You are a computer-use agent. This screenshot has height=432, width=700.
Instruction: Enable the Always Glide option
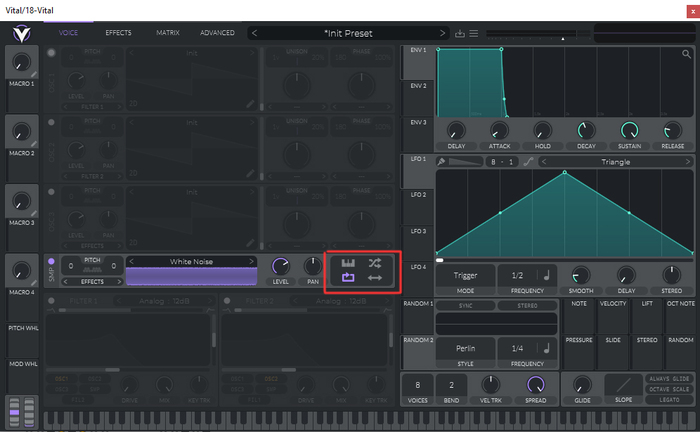667,378
